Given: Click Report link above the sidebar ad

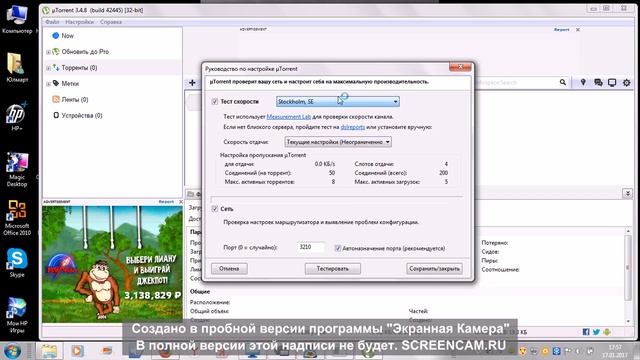Looking at the screenshot, I should (x=166, y=202).
